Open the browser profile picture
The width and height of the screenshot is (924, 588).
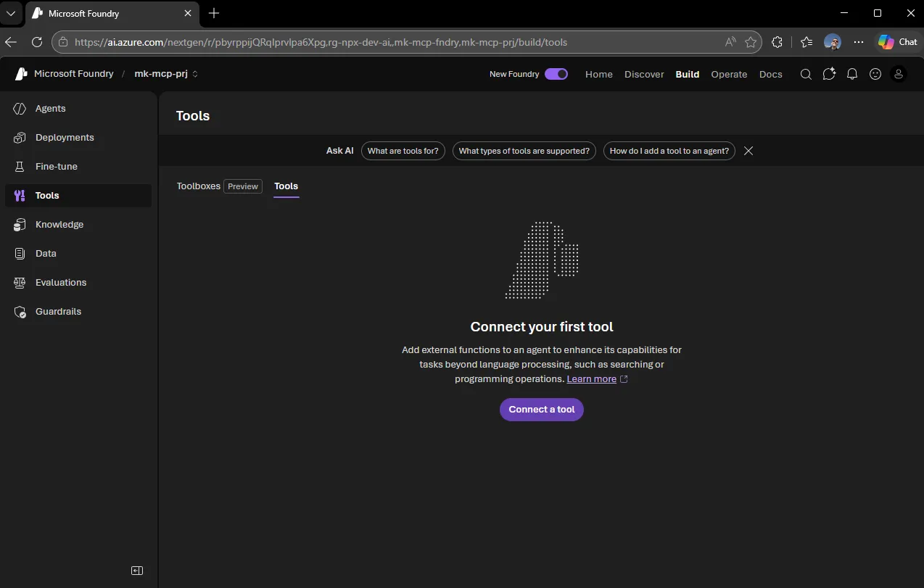pos(833,42)
